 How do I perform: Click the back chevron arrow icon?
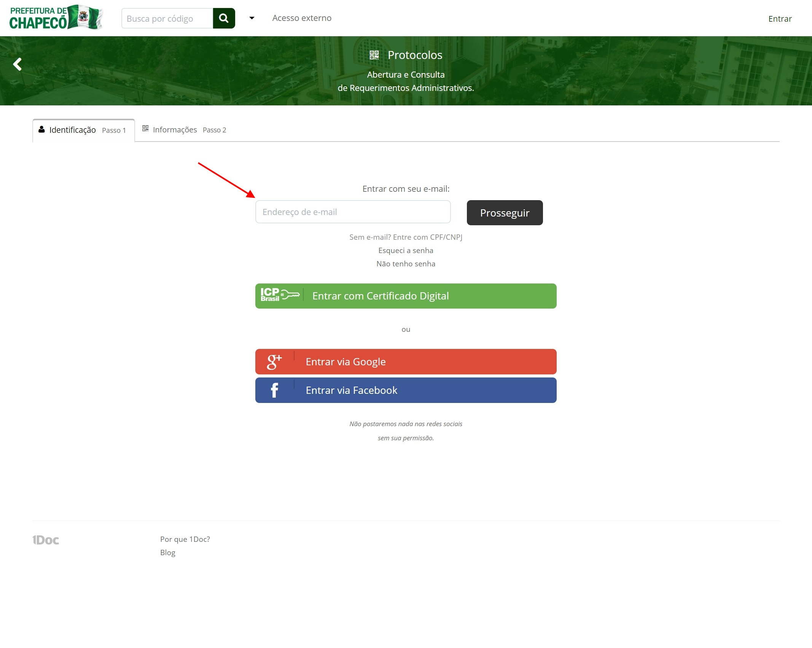tap(18, 64)
